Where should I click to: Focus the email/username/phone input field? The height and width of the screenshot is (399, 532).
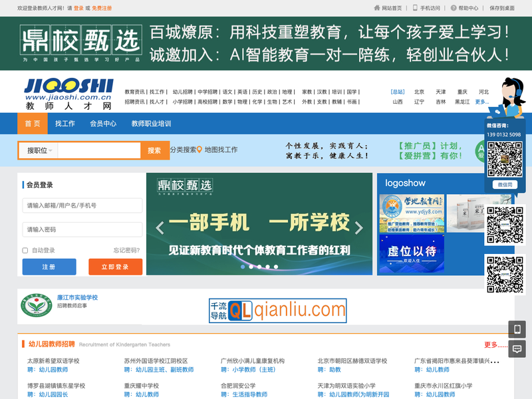pyautogui.click(x=82, y=206)
